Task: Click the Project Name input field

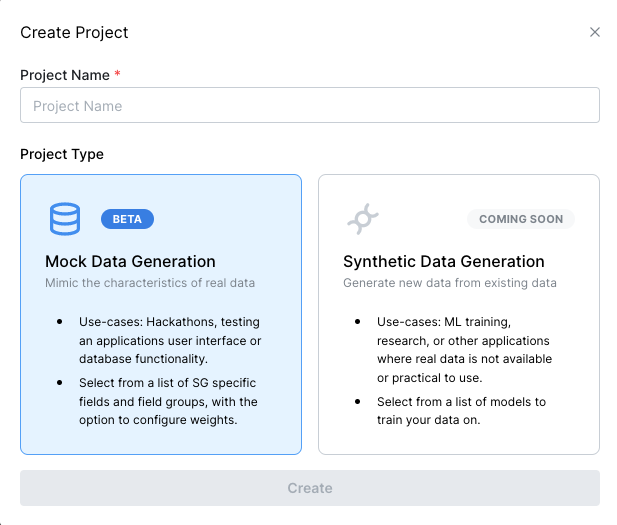Action: click(310, 106)
